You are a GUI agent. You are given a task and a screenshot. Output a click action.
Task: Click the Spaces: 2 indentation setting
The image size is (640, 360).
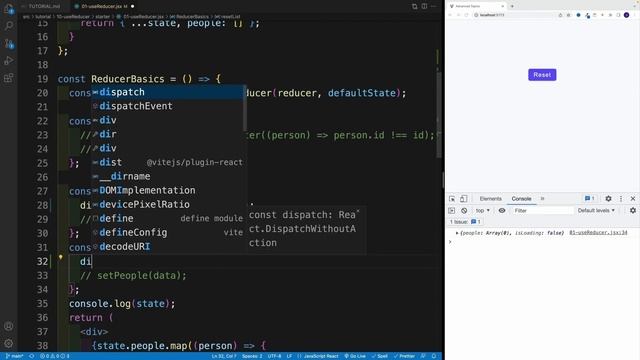(252, 356)
